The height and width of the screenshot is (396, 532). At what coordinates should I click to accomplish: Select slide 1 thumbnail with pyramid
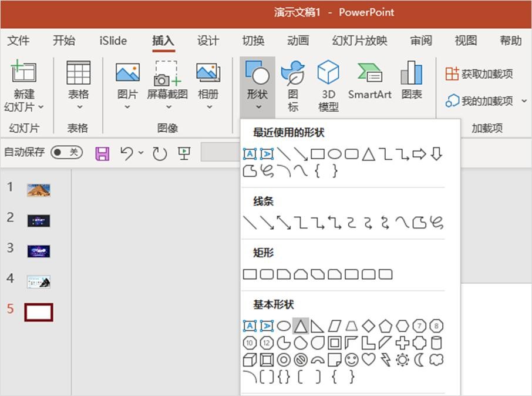coord(38,190)
